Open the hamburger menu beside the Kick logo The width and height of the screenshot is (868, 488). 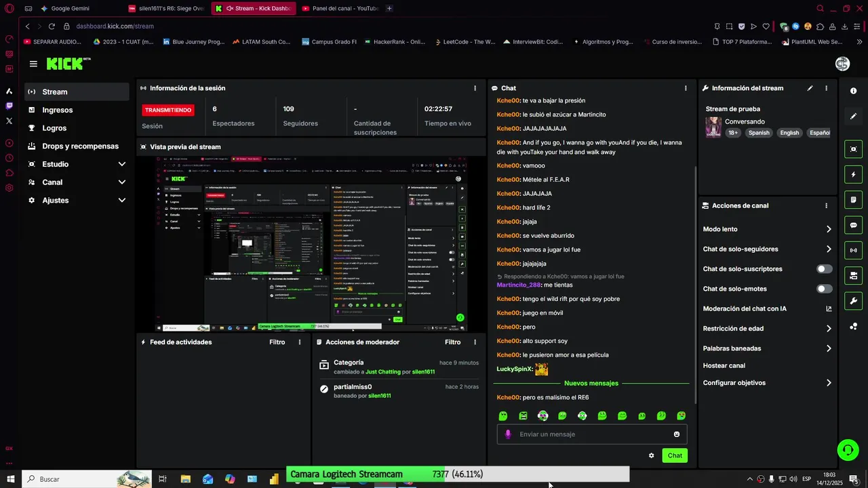coord(33,64)
